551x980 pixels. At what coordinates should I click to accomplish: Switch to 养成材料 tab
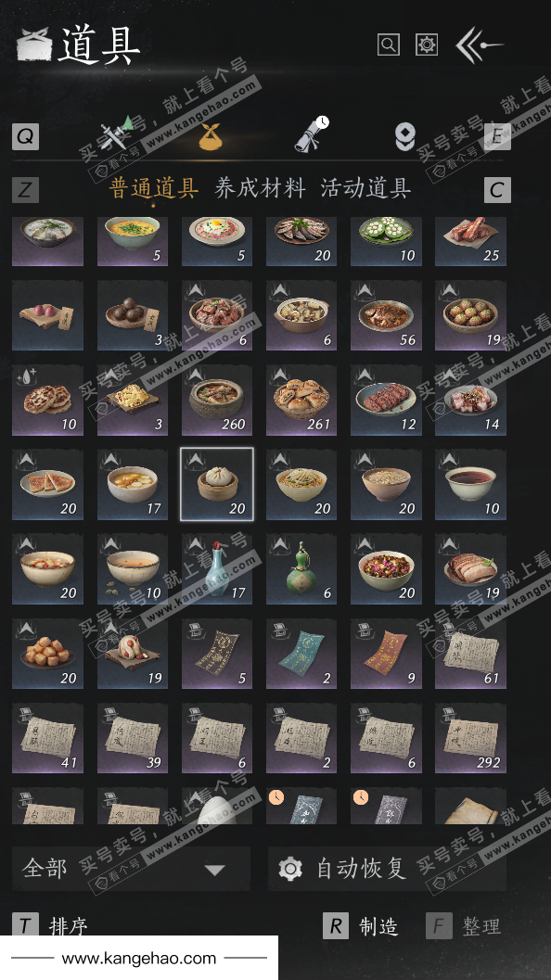point(260,187)
